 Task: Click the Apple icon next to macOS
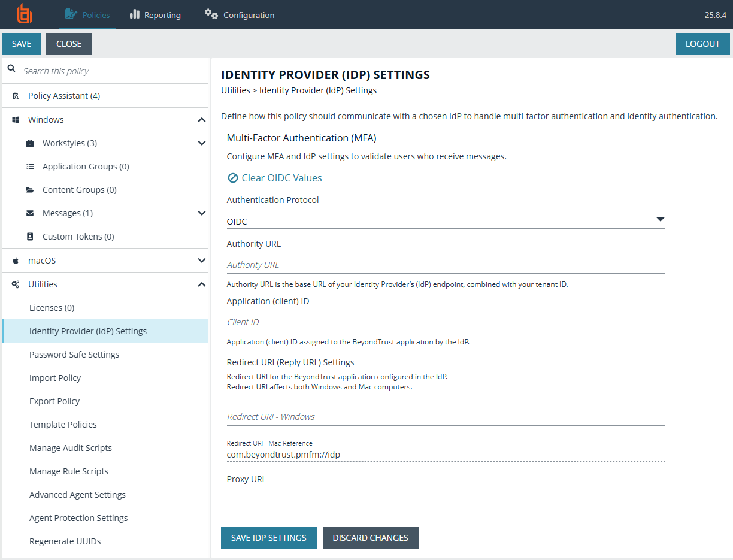[x=16, y=260]
